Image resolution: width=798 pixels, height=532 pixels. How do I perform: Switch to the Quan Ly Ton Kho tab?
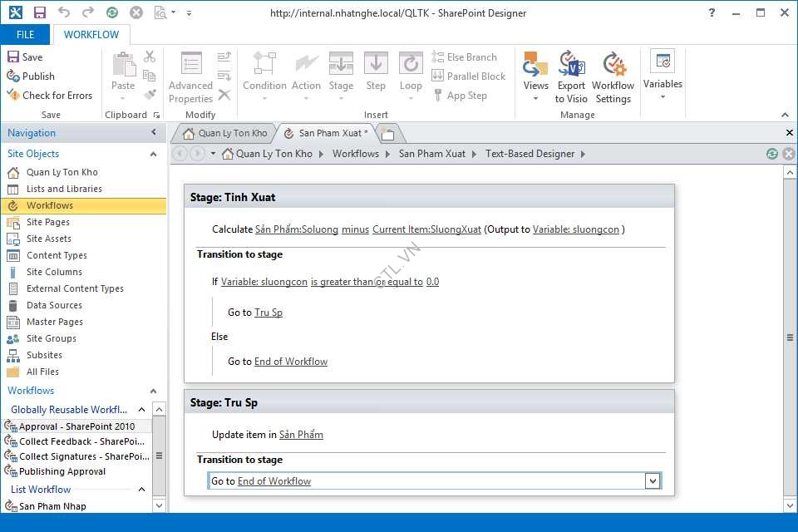pos(225,133)
